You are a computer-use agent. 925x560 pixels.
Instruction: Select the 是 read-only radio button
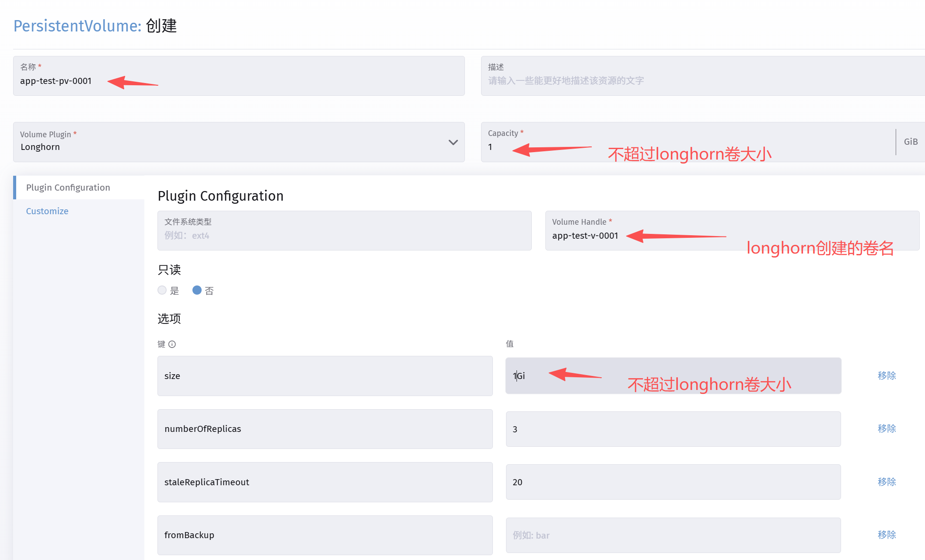tap(162, 290)
